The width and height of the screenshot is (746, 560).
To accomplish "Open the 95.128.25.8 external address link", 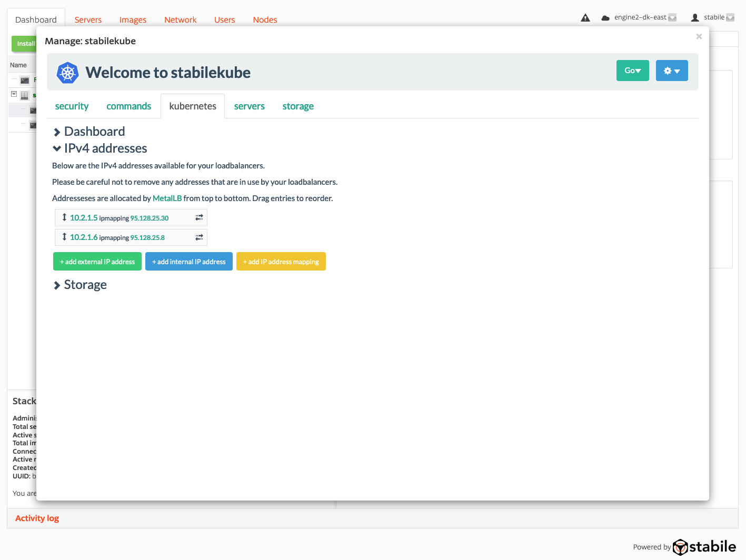I will click(x=147, y=238).
